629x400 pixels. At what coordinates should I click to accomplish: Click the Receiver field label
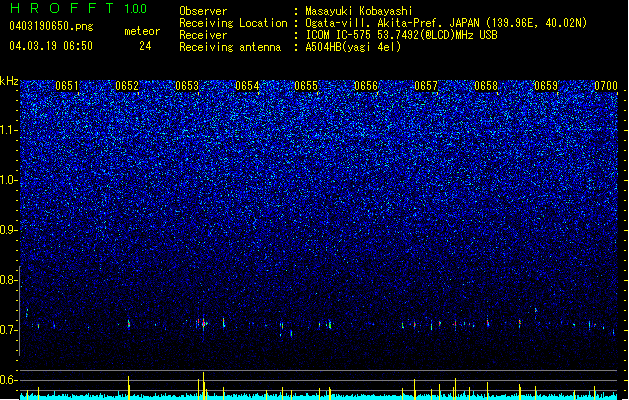coord(203,35)
